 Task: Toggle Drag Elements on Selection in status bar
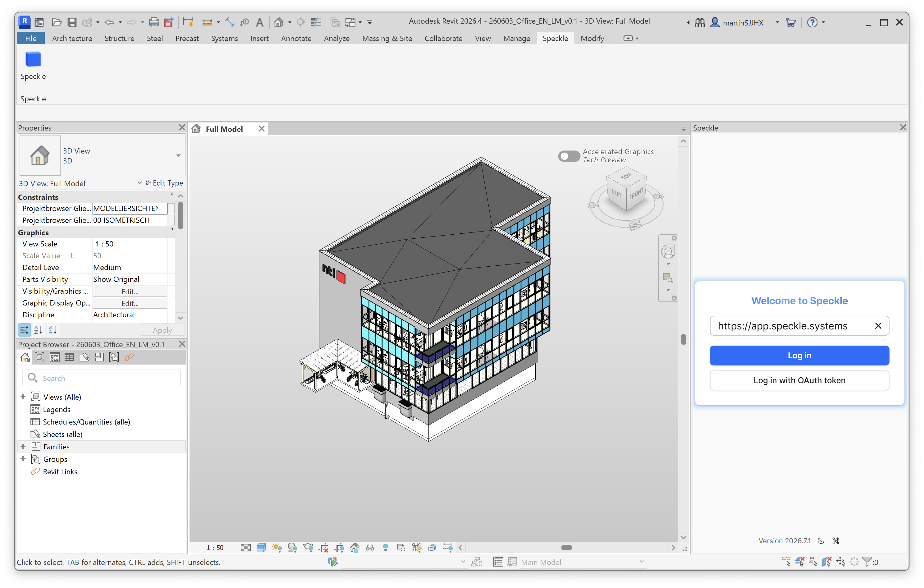(840, 562)
